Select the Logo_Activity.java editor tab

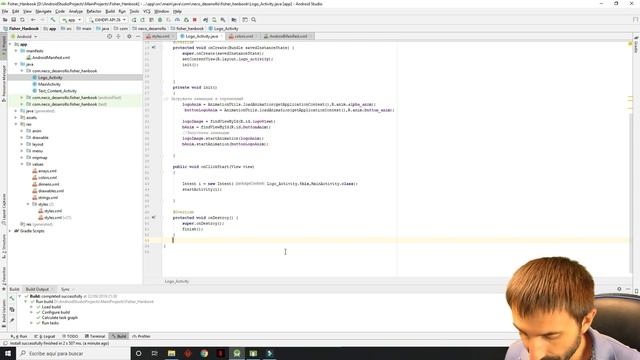point(202,36)
